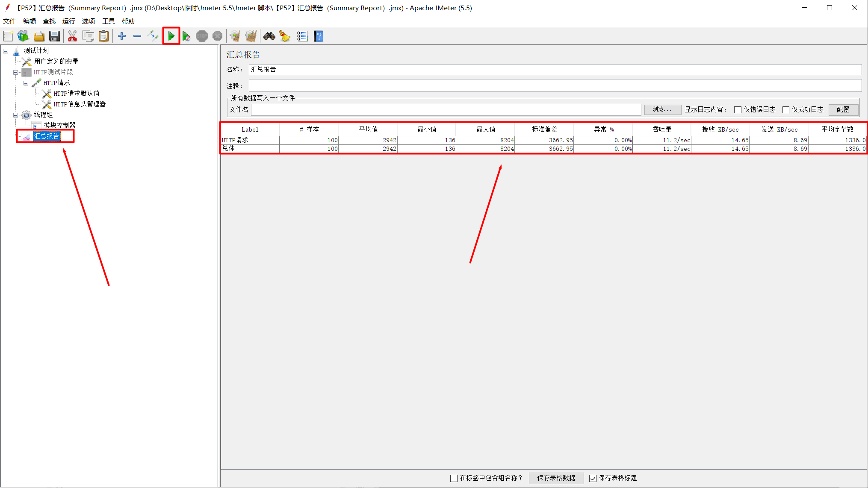The image size is (868, 488).
Task: Check 在标签中包含组名称? option
Action: tap(454, 478)
